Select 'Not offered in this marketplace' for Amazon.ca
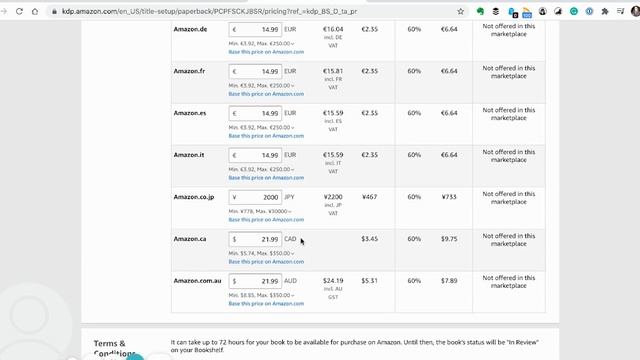 [x=509, y=240]
